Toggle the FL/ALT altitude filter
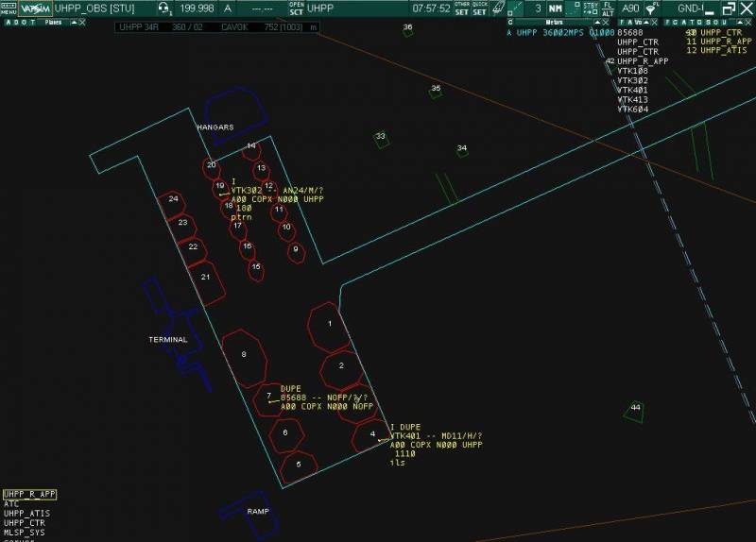The height and width of the screenshot is (542, 756). (x=609, y=8)
